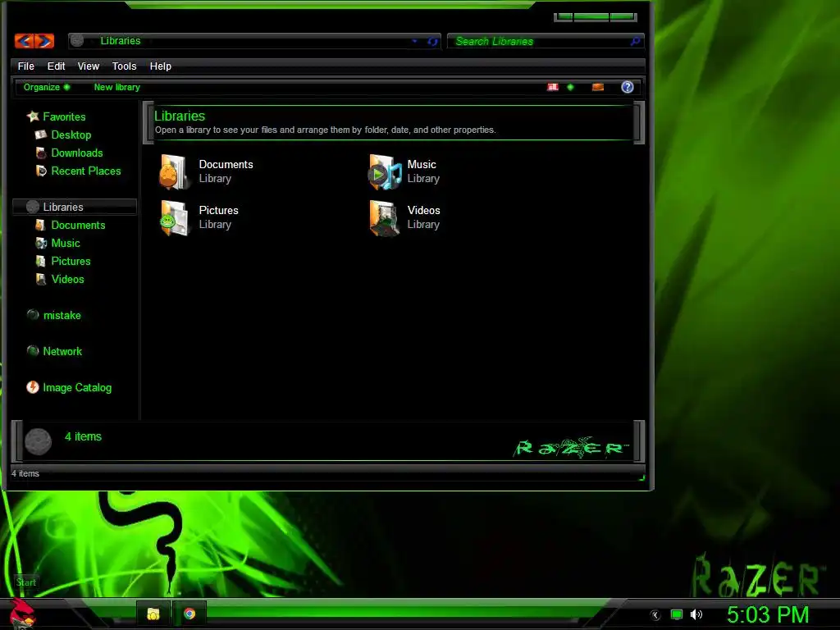The width and height of the screenshot is (840, 630).
Task: Click the Search Libraries field
Action: 546,41
